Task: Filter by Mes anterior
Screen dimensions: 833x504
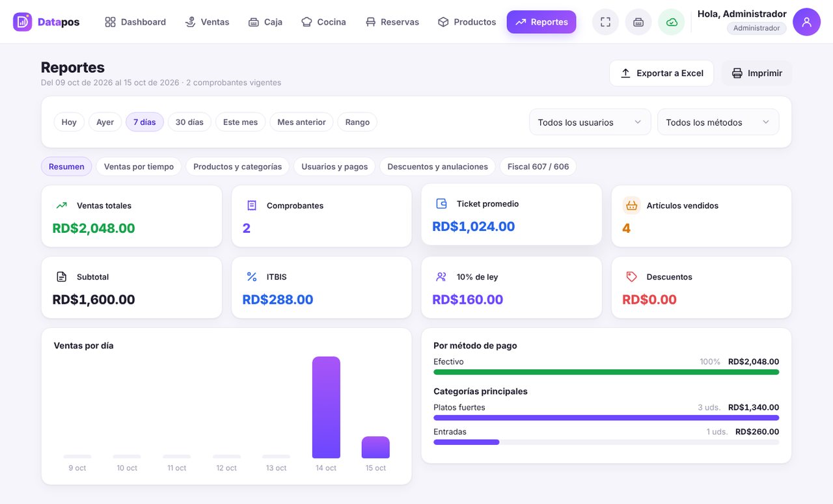Action: coord(301,122)
